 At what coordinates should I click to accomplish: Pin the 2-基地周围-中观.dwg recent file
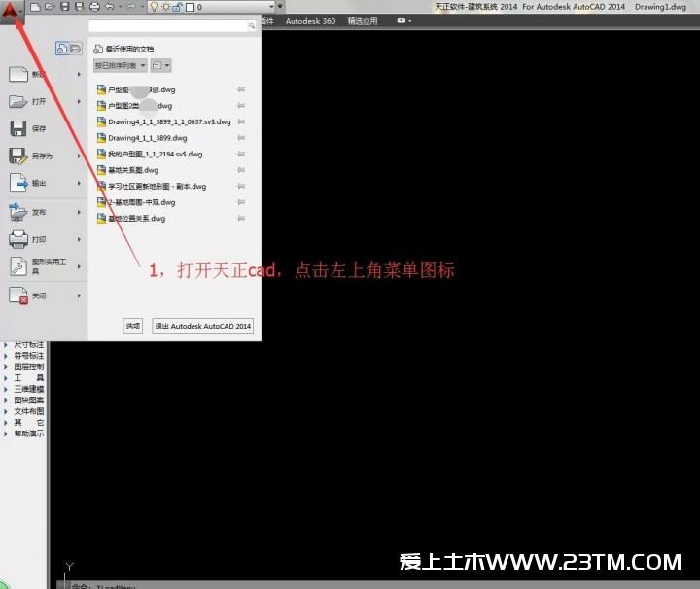[x=241, y=202]
